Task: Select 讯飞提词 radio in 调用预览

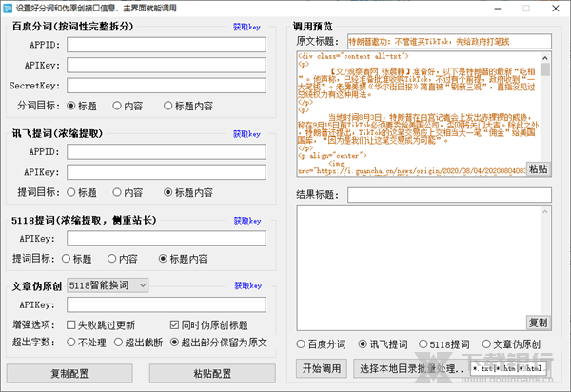Action: [384, 344]
